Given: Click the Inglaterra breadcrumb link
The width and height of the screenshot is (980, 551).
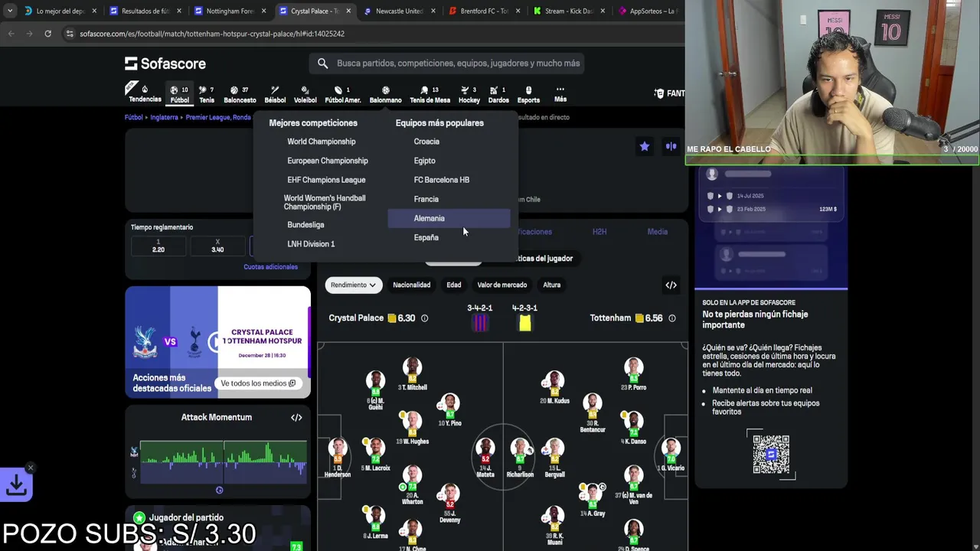Looking at the screenshot, I should coord(164,117).
